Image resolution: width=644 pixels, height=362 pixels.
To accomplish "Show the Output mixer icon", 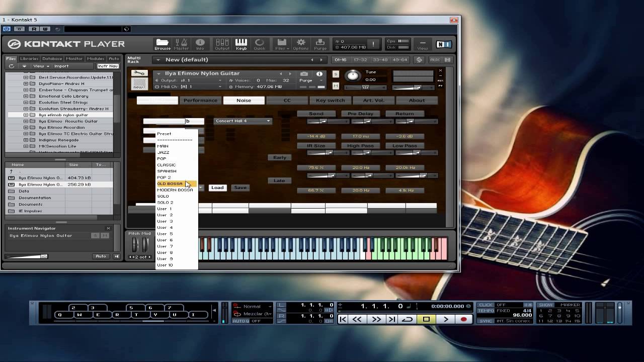I will pyautogui.click(x=222, y=44).
